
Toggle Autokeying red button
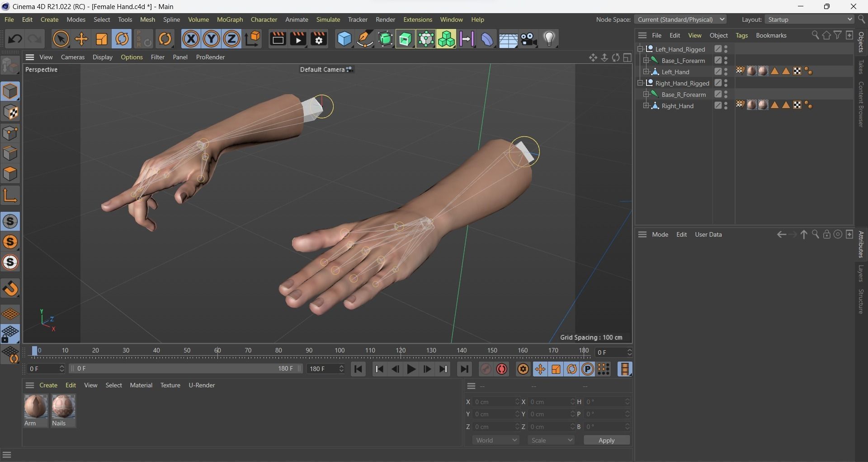pos(501,369)
